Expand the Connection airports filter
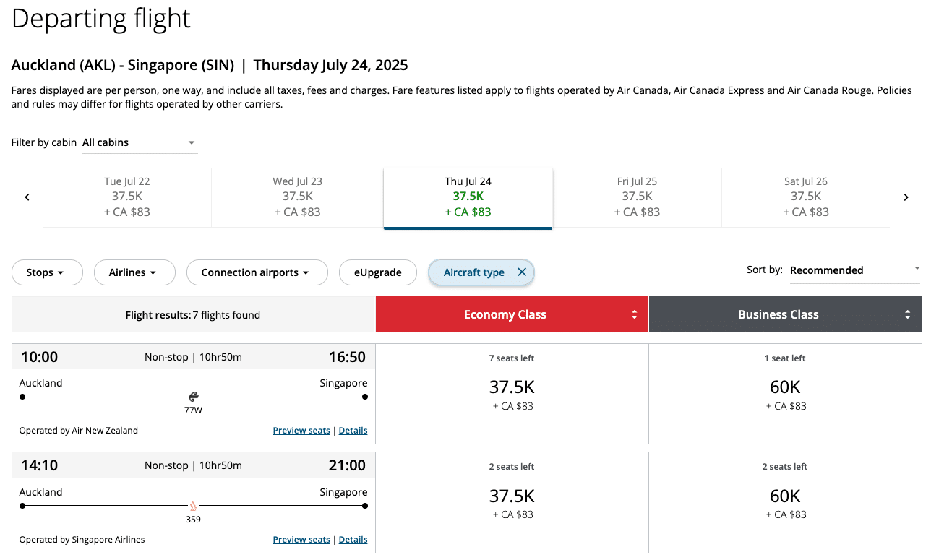Screen dimensions: 931x560 pyautogui.click(x=257, y=272)
